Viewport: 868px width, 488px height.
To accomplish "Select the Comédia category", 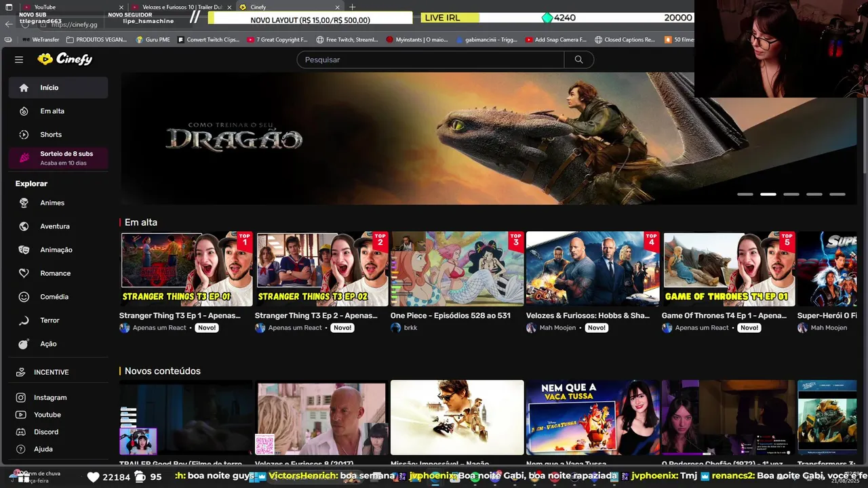I will [x=58, y=297].
